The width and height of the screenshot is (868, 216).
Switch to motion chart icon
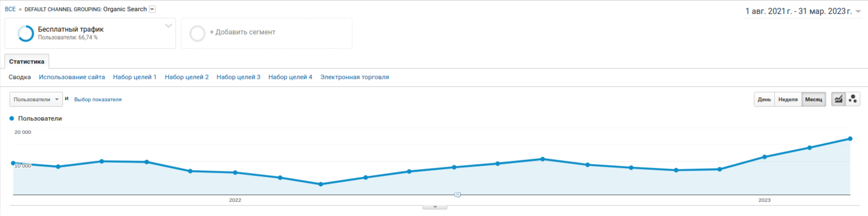click(853, 99)
